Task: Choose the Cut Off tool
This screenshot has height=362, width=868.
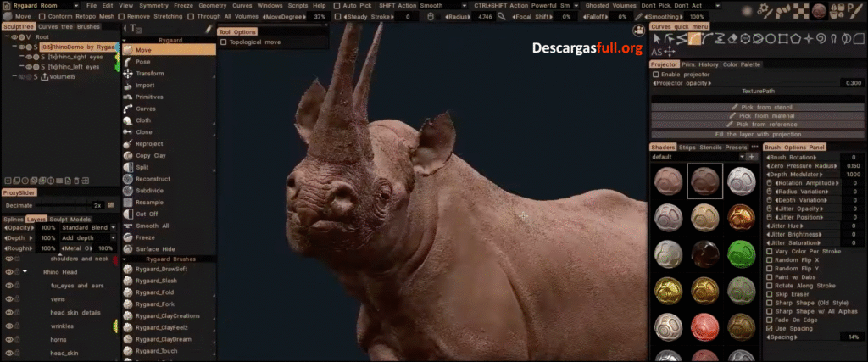Action: click(147, 214)
